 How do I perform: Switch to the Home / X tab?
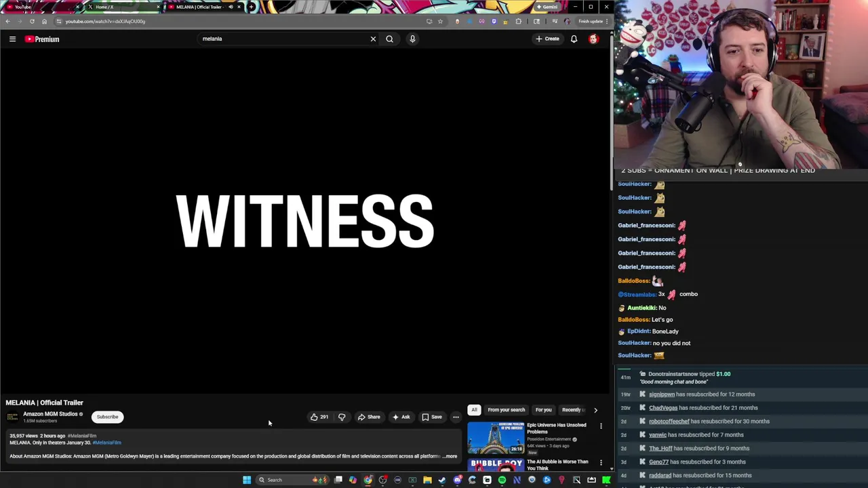tap(122, 7)
